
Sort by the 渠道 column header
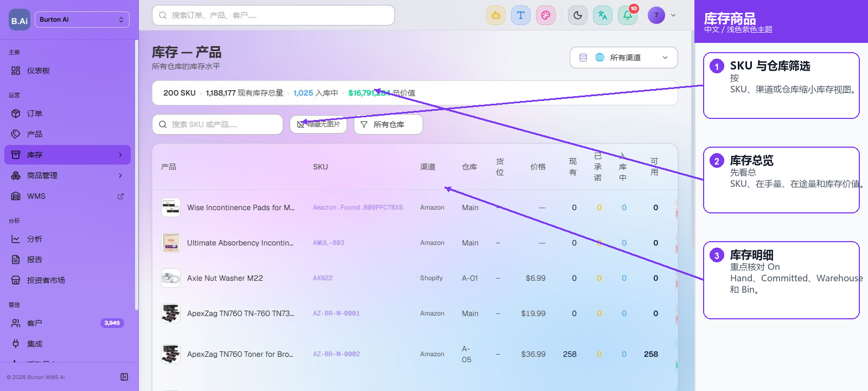click(x=428, y=167)
